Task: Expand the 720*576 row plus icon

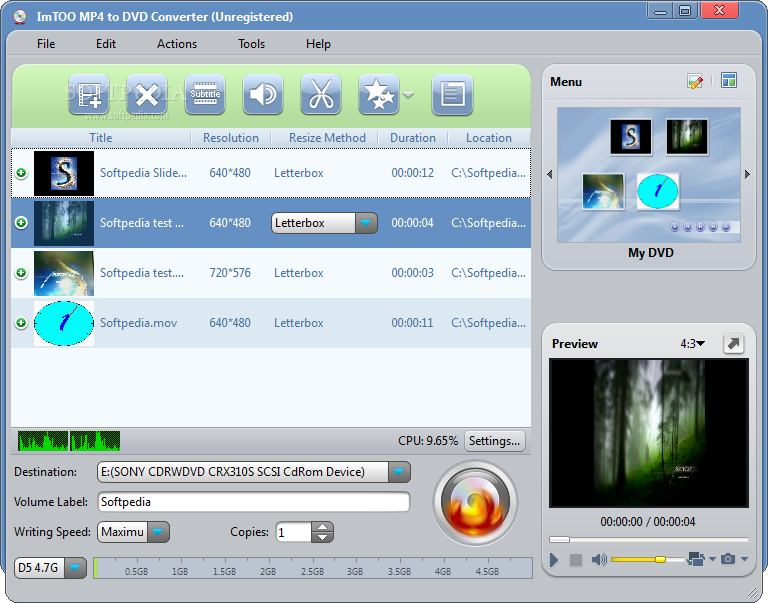Action: click(21, 273)
